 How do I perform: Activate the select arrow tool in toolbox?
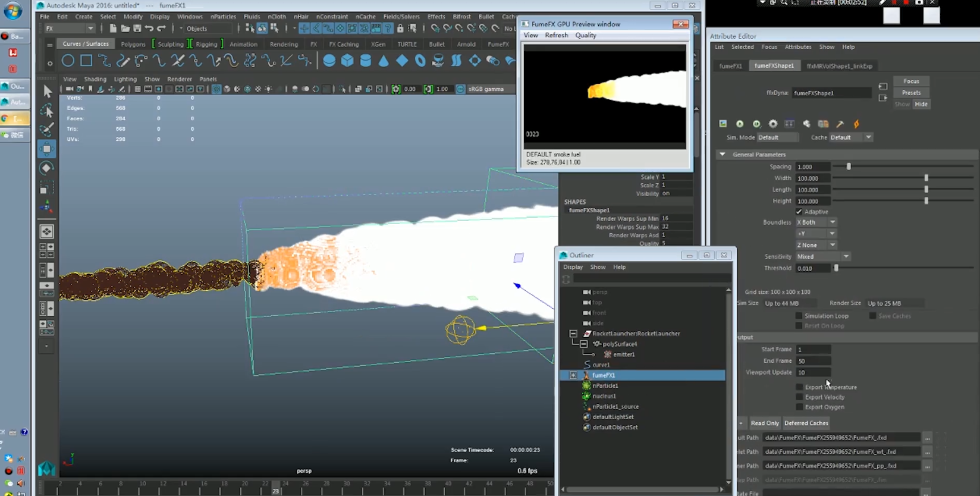pyautogui.click(x=47, y=91)
